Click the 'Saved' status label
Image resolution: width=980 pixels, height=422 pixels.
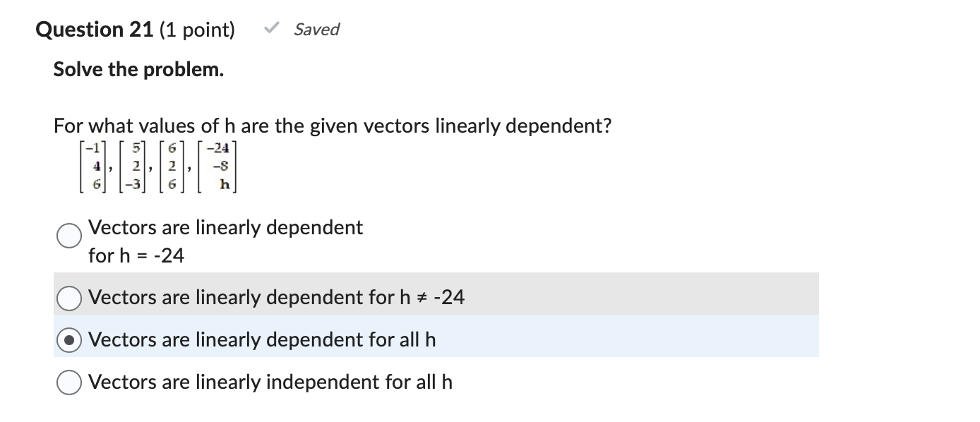pos(316,29)
